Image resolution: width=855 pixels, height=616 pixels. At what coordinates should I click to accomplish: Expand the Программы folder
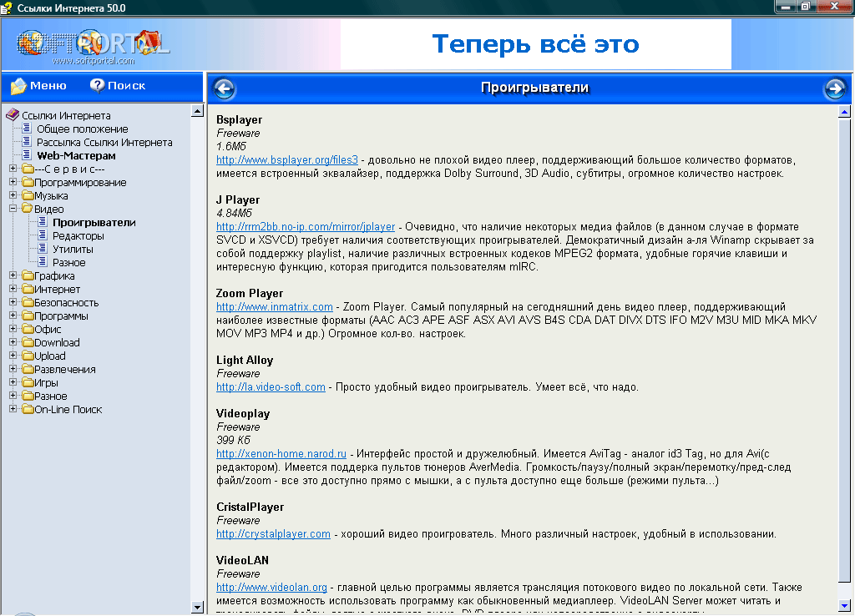tap(13, 316)
